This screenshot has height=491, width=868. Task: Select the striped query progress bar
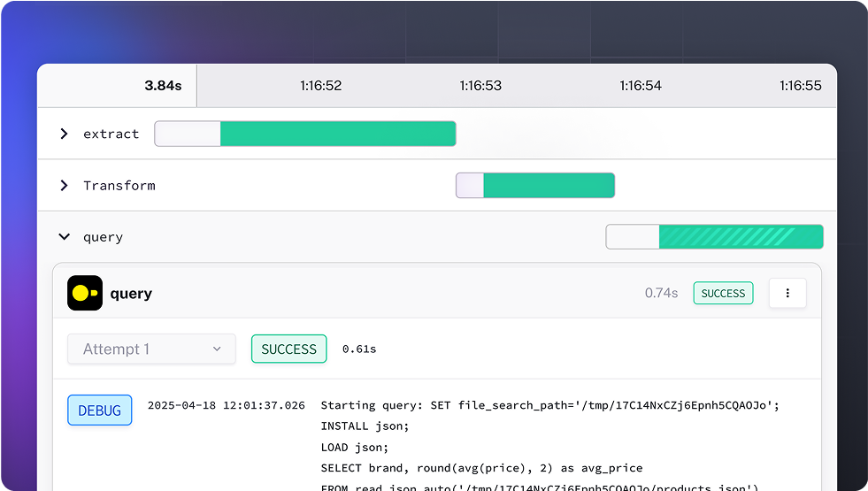[741, 237]
